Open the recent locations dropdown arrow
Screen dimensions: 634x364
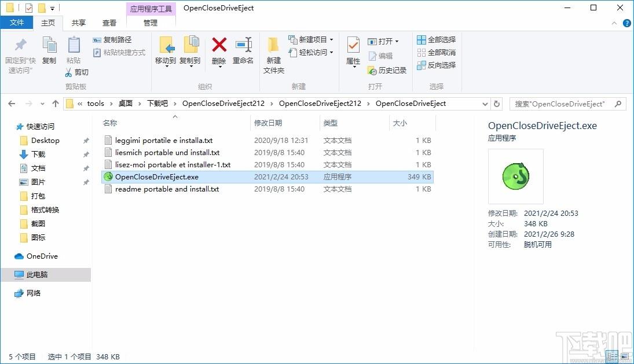(x=42, y=104)
